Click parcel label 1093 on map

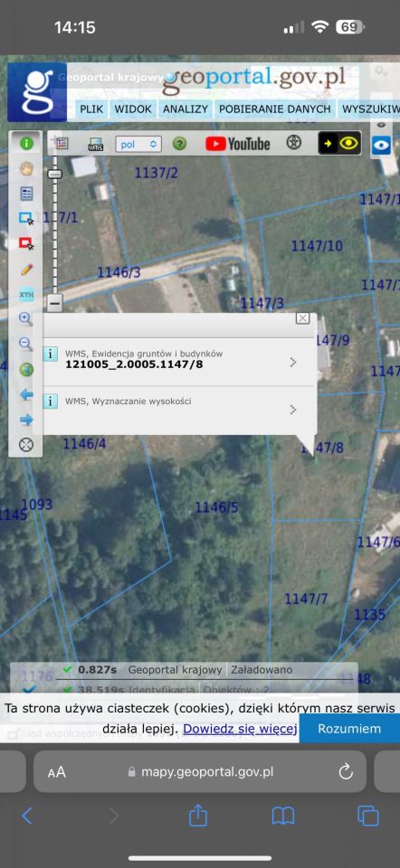pos(36,505)
